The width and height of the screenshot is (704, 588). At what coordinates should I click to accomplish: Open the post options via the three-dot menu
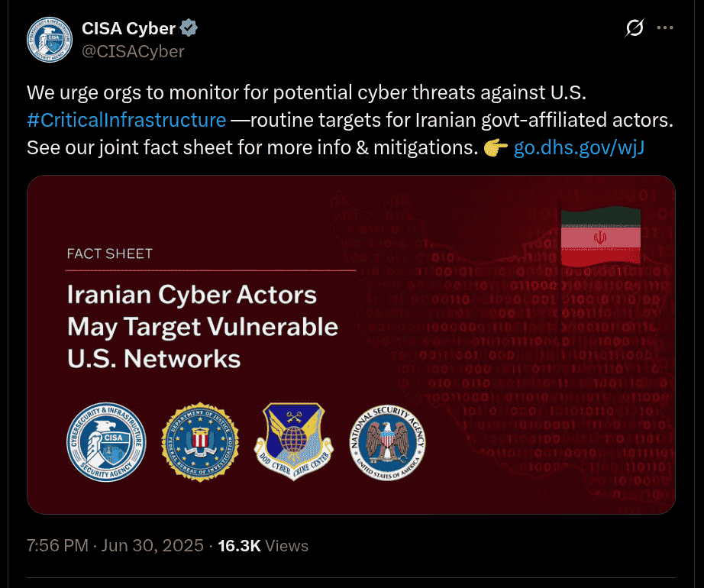665,27
